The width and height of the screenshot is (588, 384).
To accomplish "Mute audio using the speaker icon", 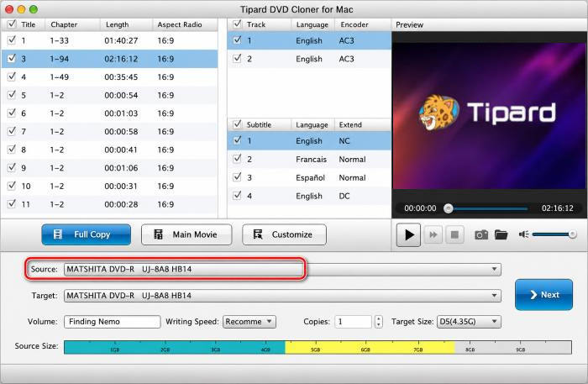I will (523, 234).
